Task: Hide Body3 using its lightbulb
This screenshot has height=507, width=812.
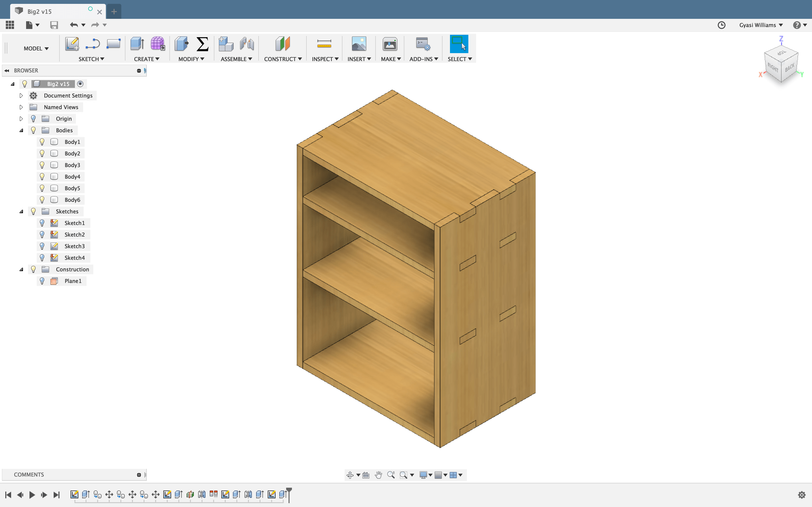Action: (42, 165)
